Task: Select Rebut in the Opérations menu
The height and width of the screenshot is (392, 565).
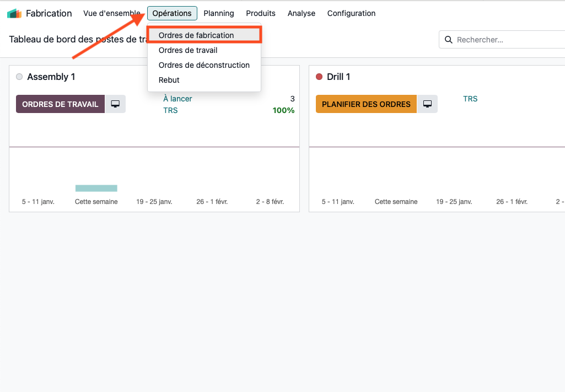Action: coord(169,80)
